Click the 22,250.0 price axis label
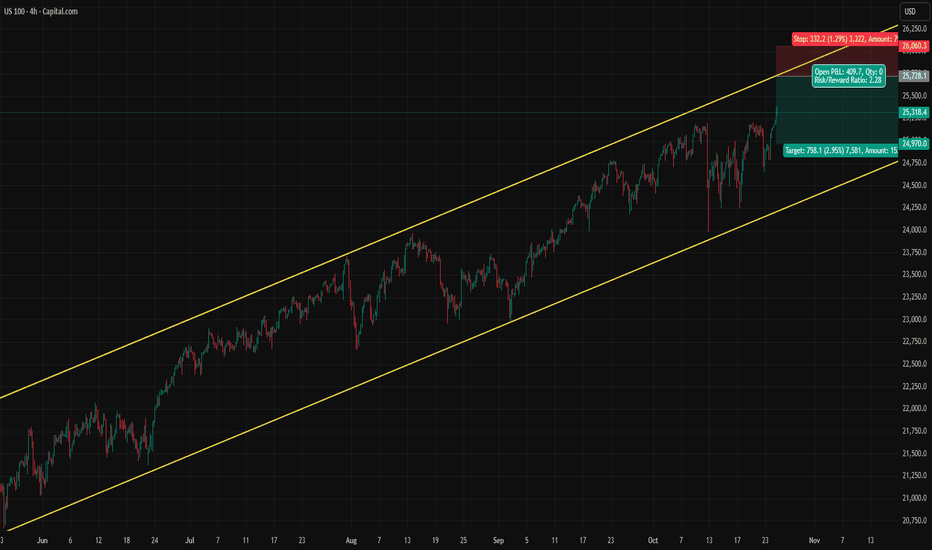The height and width of the screenshot is (550, 932). [914, 386]
